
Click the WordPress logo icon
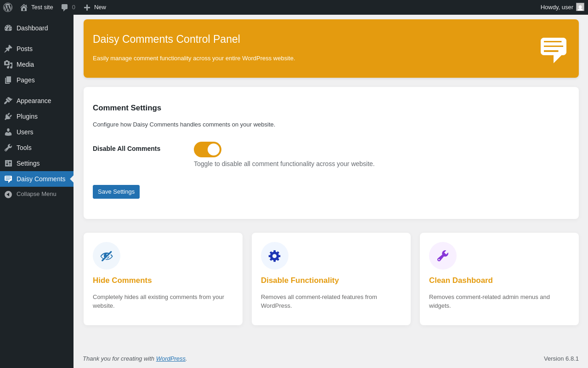pos(8,7)
